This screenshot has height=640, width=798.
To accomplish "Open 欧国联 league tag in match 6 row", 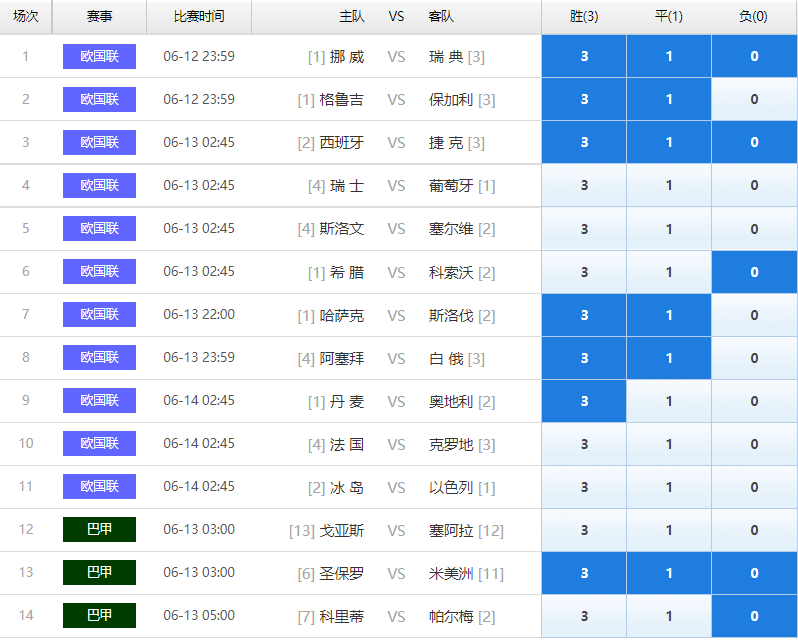I will pyautogui.click(x=99, y=271).
